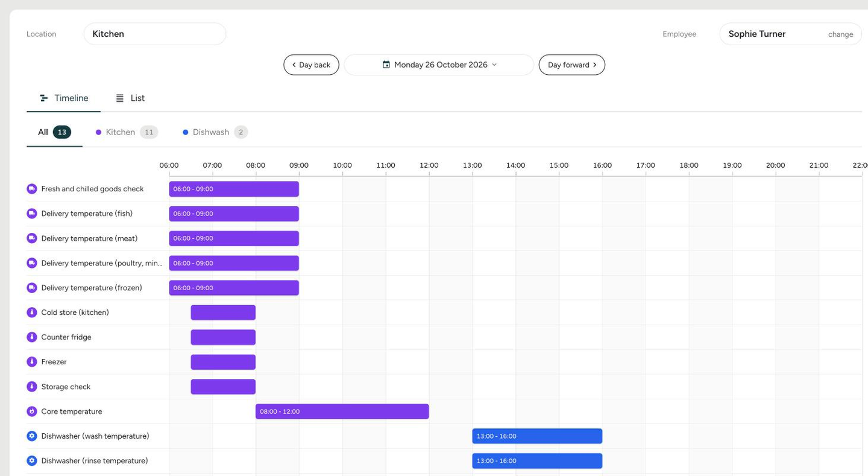Switch to the List view tab
This screenshot has width=868, height=476.
tap(130, 98)
